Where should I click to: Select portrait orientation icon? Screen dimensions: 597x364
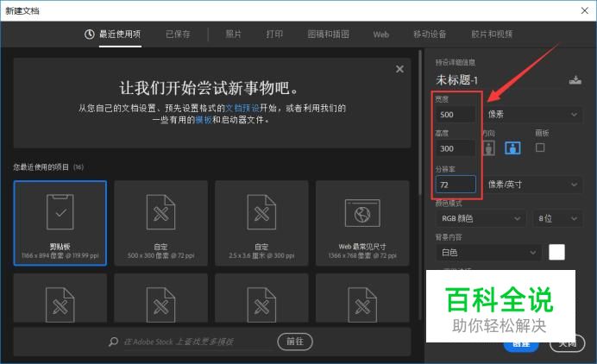[x=489, y=148]
